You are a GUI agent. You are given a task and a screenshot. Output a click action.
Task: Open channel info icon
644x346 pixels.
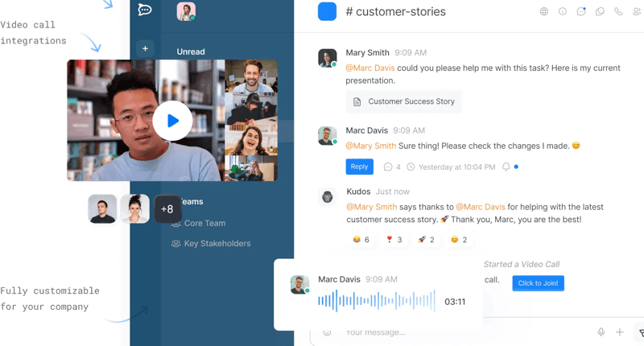point(563,12)
